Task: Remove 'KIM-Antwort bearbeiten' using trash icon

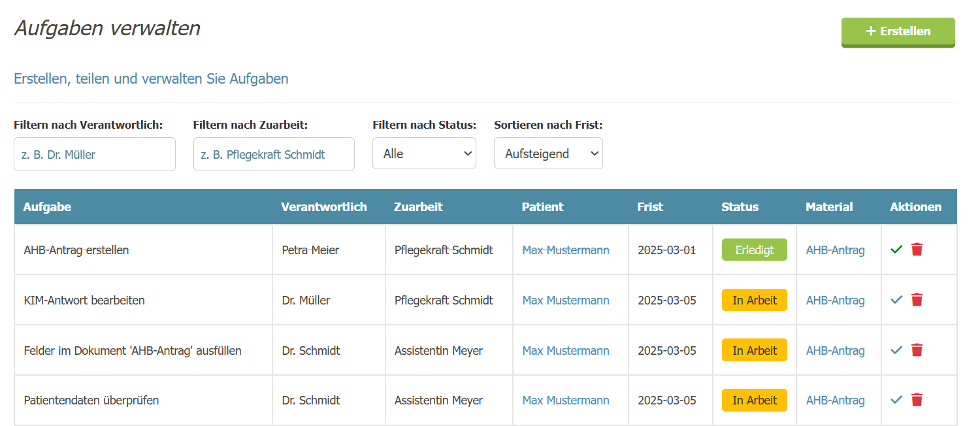Action: pyautogui.click(x=917, y=299)
